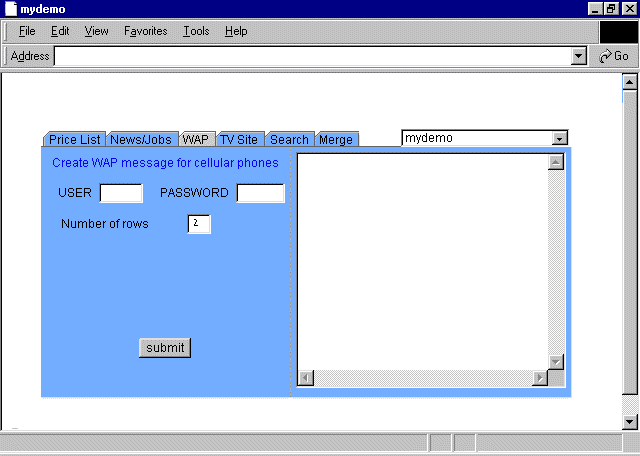Focus the USER input field
Viewport: 640px width, 456px height.
121,193
